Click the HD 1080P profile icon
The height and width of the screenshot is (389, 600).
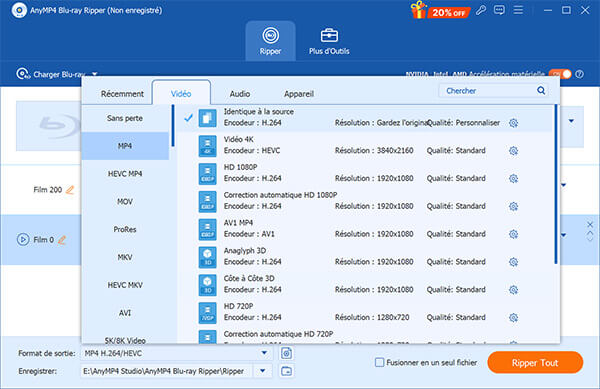point(207,174)
